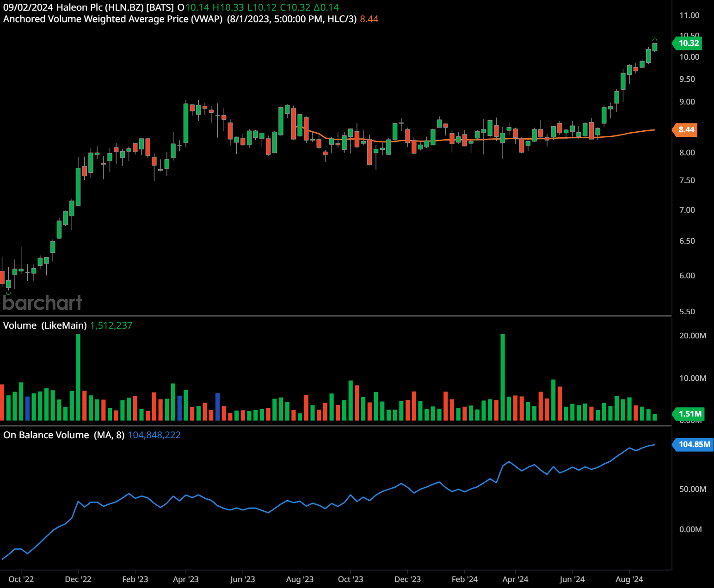Click the 104,848,222 OBV value
The image size is (714, 588).
154,435
